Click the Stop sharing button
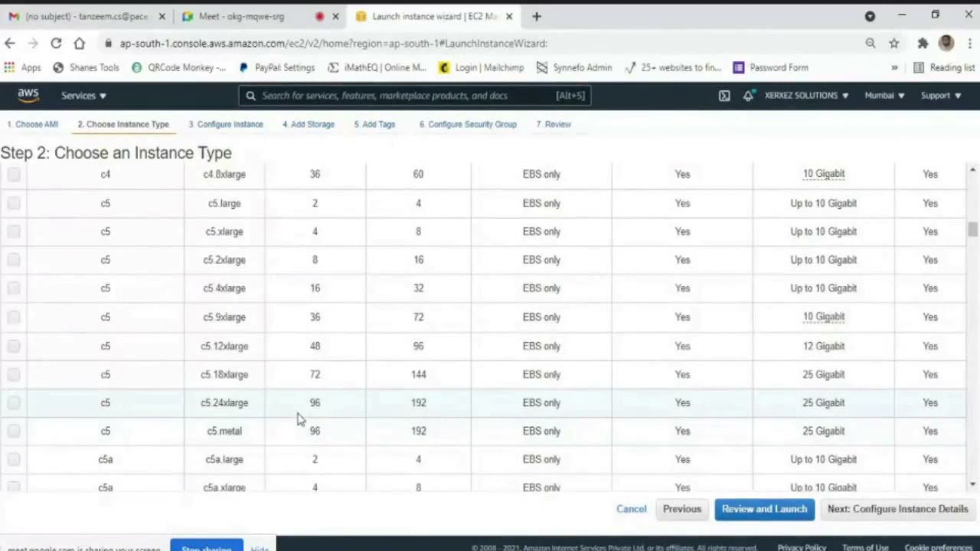 pos(207,546)
